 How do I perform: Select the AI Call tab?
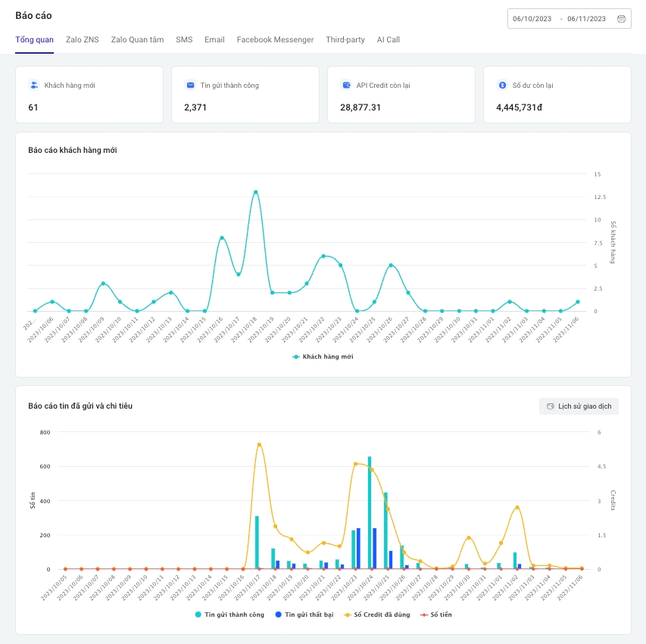click(x=388, y=39)
